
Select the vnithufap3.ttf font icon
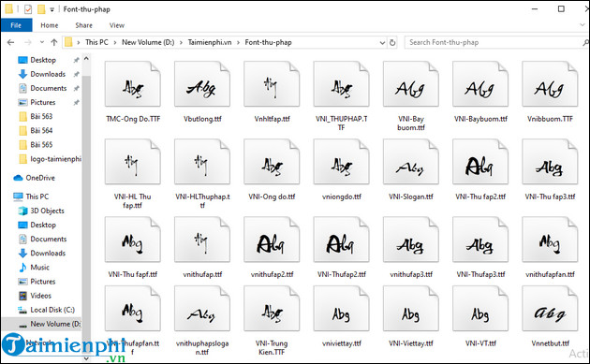[411, 240]
